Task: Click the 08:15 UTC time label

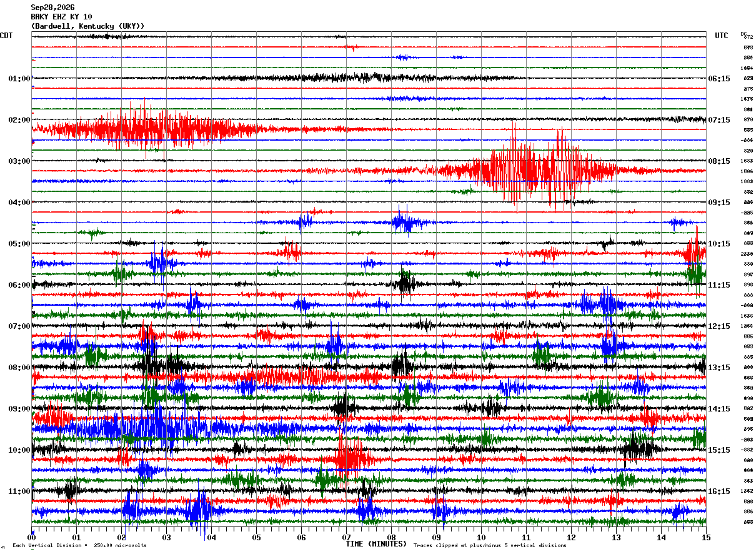Action: [x=719, y=161]
